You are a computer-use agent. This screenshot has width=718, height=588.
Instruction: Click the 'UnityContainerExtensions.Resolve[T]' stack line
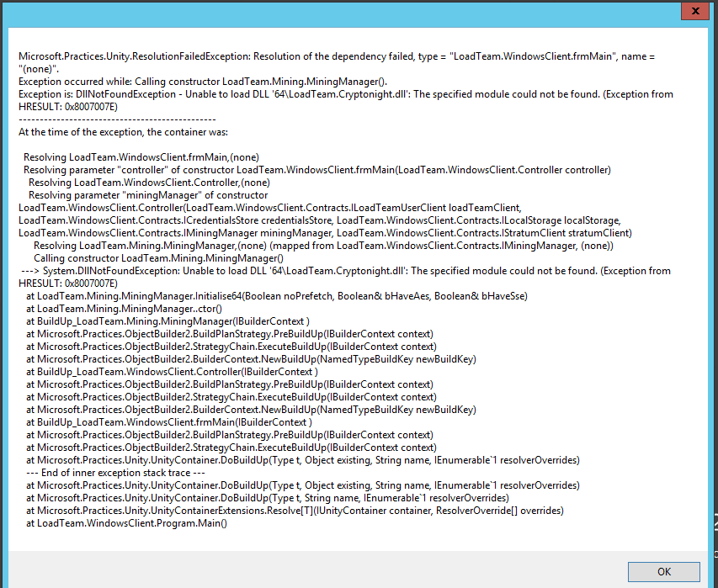coord(295,511)
